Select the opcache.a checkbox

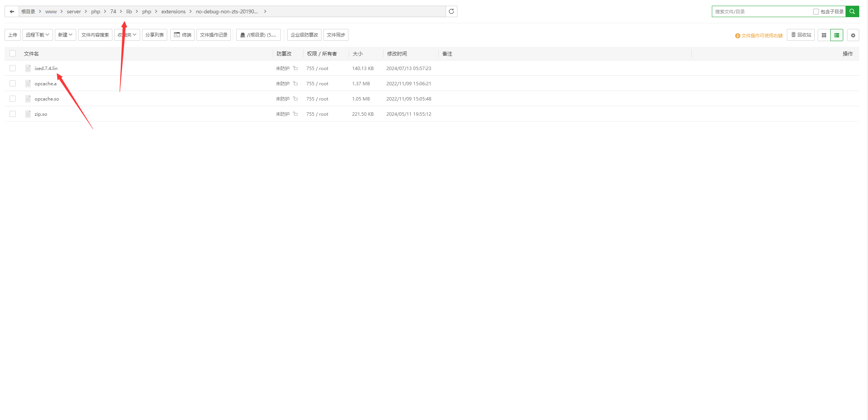[13, 83]
